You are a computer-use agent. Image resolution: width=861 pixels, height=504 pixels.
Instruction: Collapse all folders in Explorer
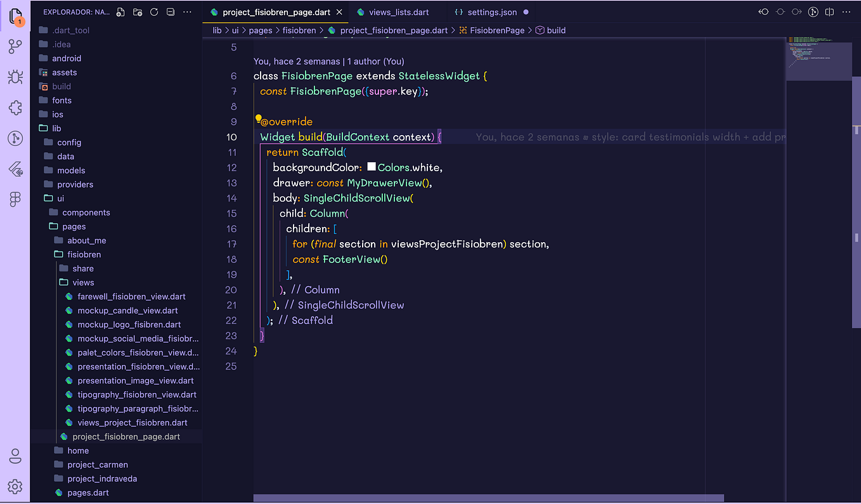(169, 12)
